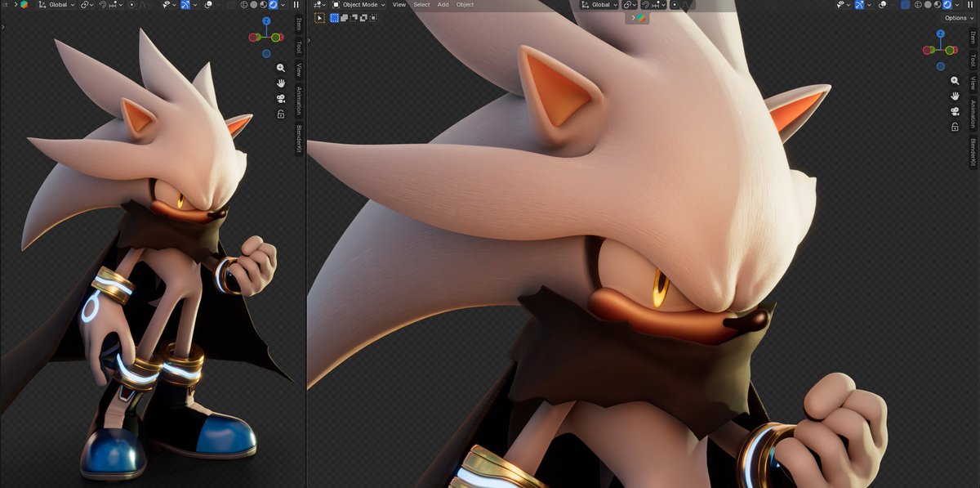Screen dimensions: 980x488
Task: Open object visibility dropdown in left viewport
Action: [170, 5]
